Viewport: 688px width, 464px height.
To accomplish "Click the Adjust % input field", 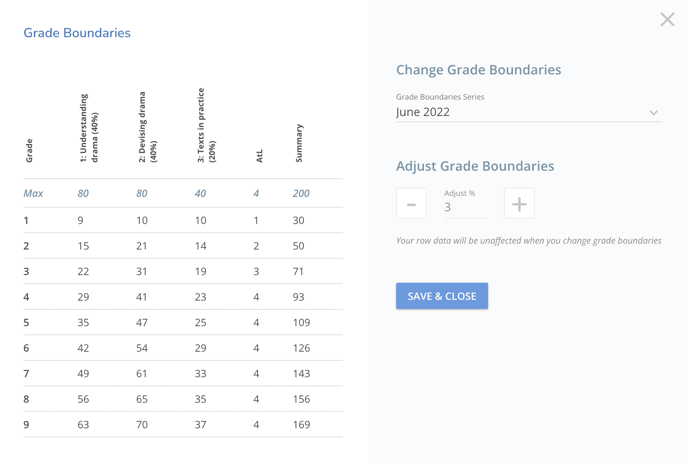I will [464, 207].
